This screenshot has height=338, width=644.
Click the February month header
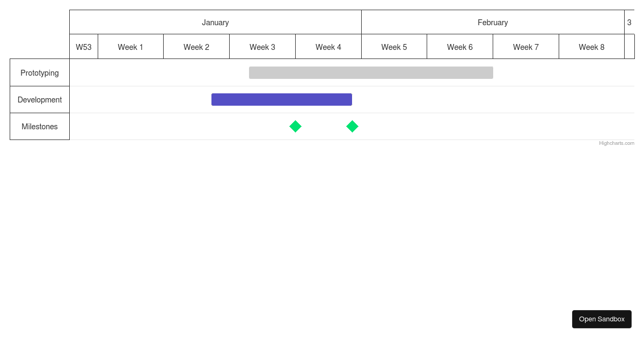tap(493, 23)
